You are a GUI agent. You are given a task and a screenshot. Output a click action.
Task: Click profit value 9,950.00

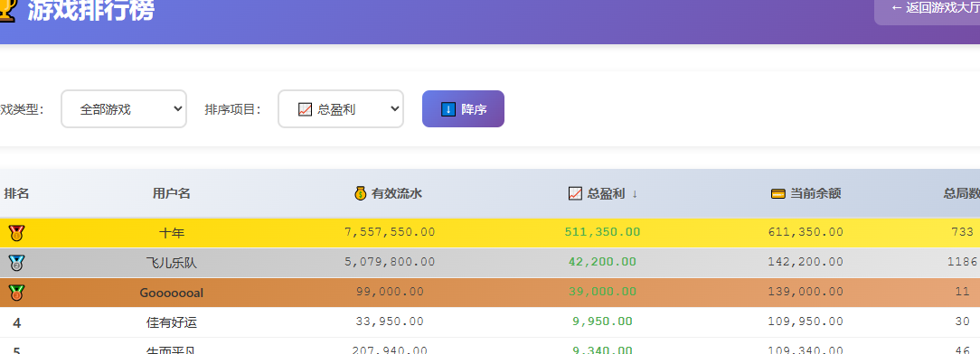tap(602, 321)
